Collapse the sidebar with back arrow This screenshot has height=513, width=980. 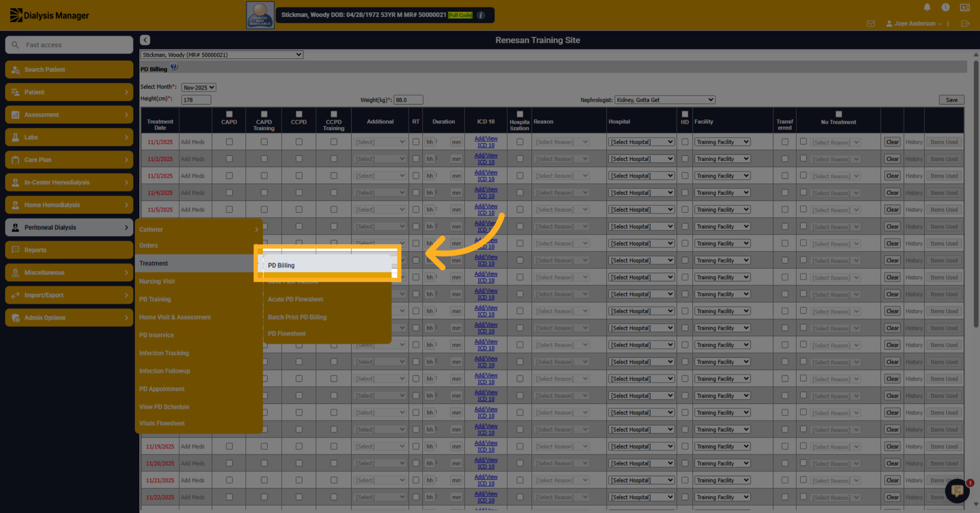pyautogui.click(x=145, y=40)
